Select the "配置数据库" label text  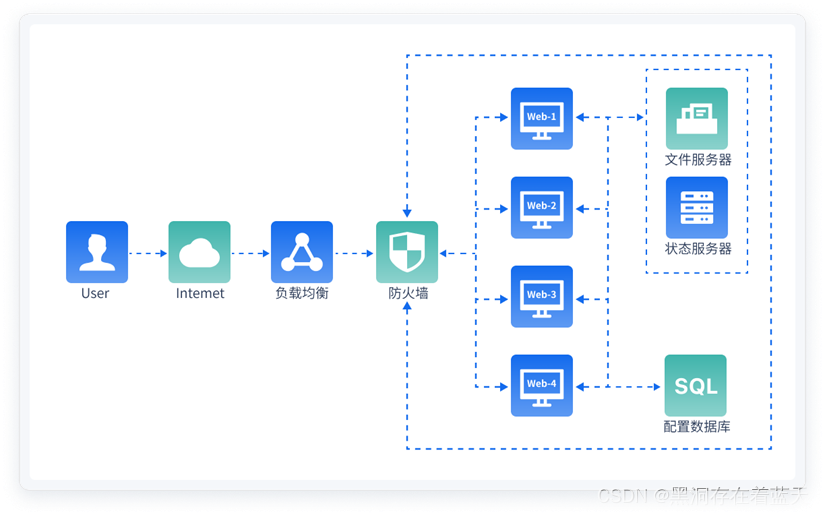697,427
